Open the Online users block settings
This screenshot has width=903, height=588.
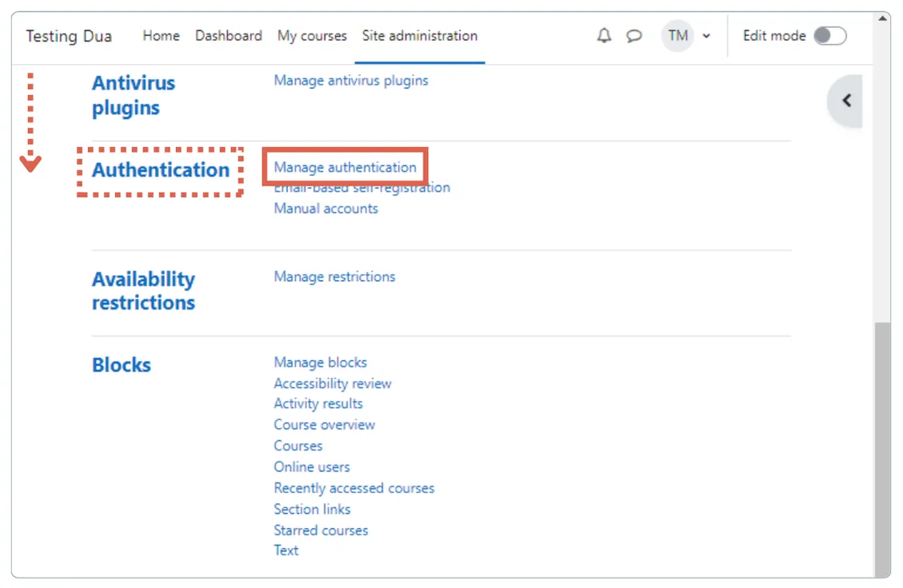pyautogui.click(x=311, y=466)
